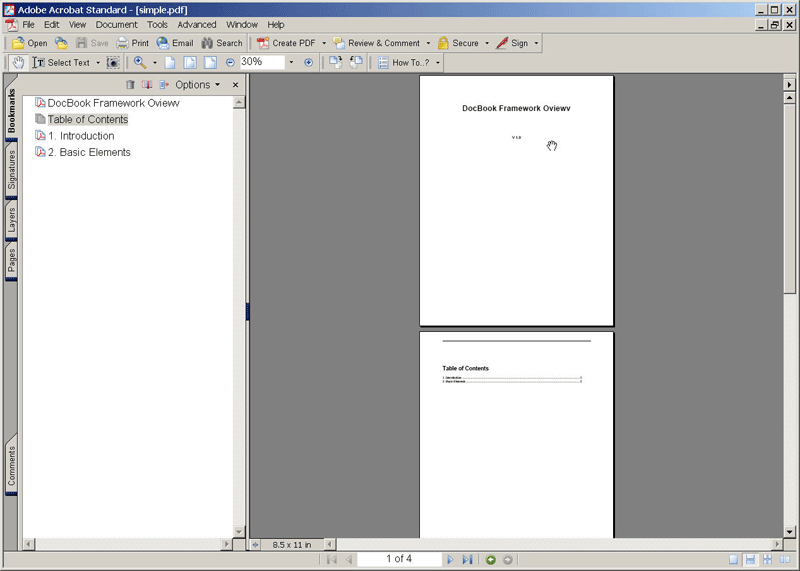Expand Select Text tool dropdown arrow
Viewport: 800px width, 571px height.
pyautogui.click(x=98, y=63)
